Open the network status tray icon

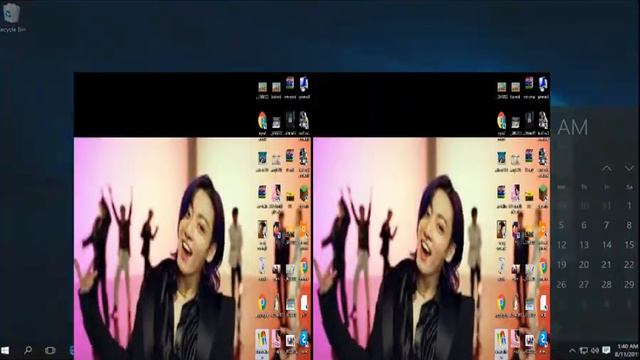click(x=584, y=350)
